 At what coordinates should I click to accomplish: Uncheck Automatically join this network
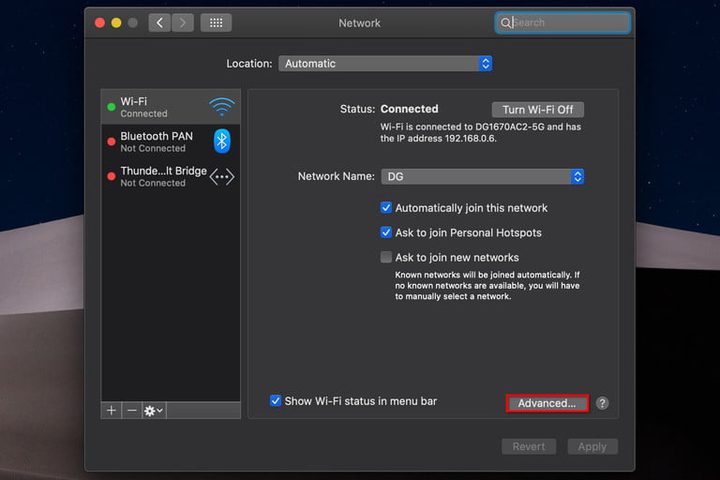[386, 208]
